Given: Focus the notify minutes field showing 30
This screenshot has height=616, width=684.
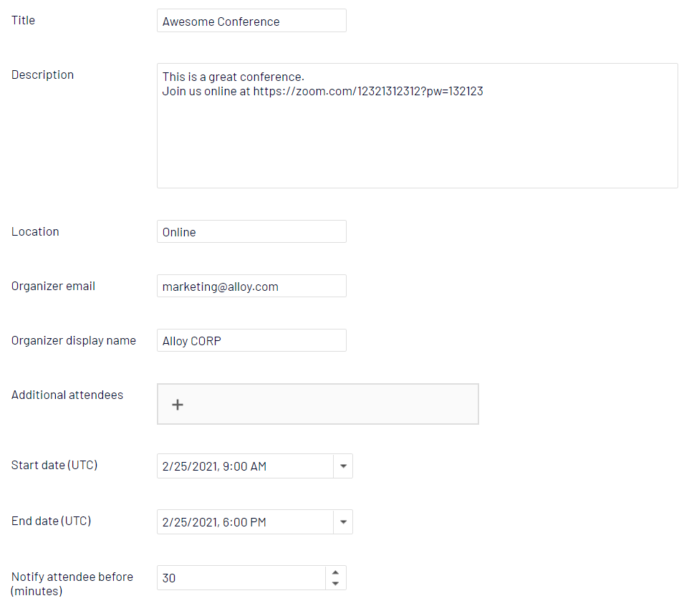Looking at the screenshot, I should (241, 578).
